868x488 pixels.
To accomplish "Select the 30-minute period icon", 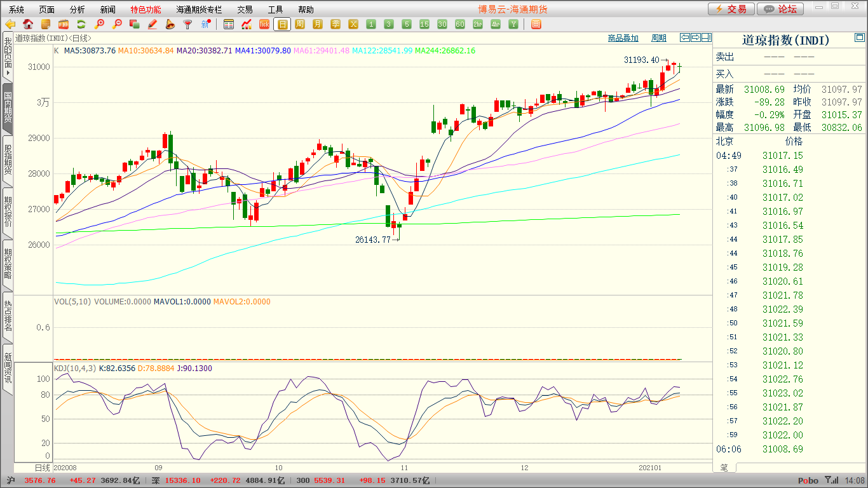I will point(442,24).
